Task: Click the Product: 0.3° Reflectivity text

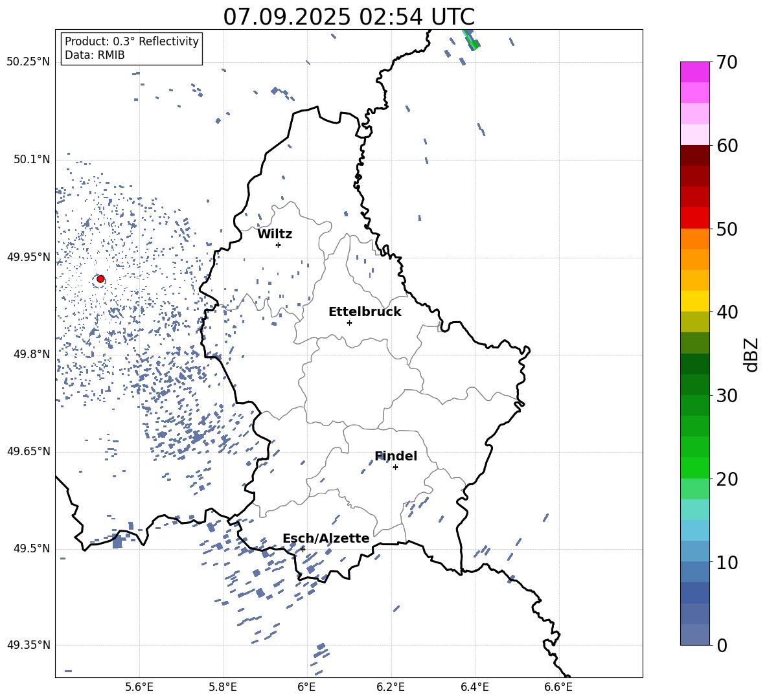Action: pyautogui.click(x=132, y=41)
